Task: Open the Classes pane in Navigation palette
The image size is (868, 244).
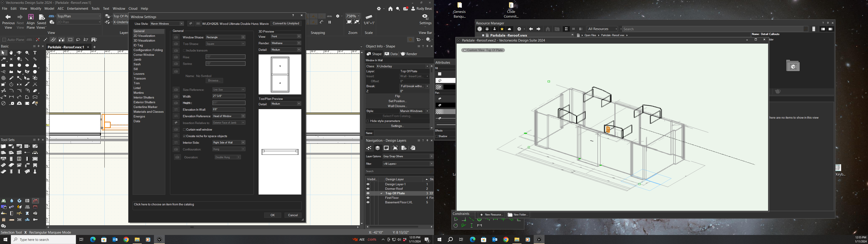Action: tap(369, 148)
